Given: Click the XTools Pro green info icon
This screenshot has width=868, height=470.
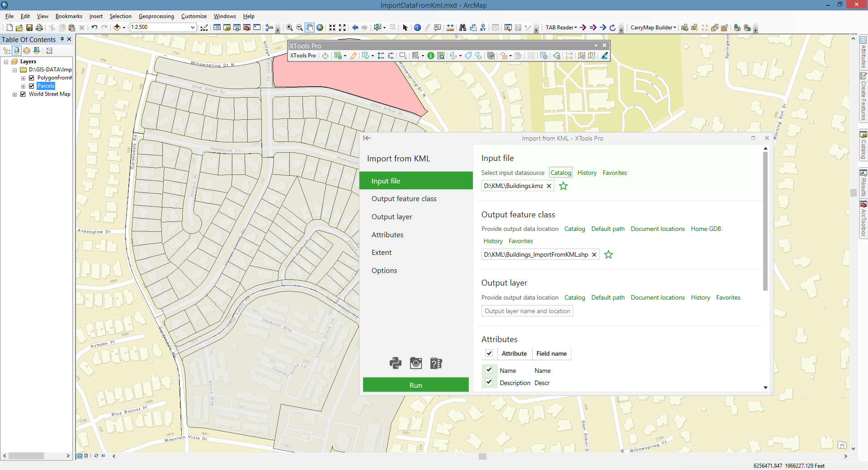Looking at the screenshot, I should 431,56.
